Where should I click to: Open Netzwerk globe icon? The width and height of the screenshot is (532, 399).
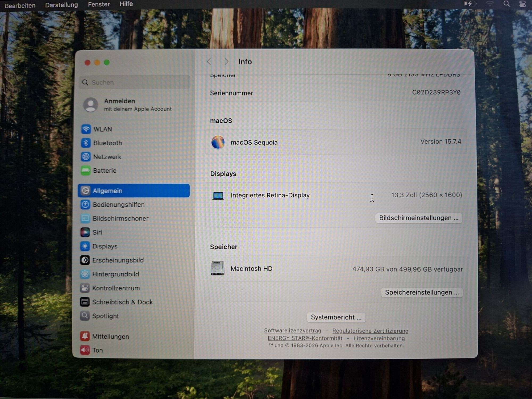coord(86,157)
